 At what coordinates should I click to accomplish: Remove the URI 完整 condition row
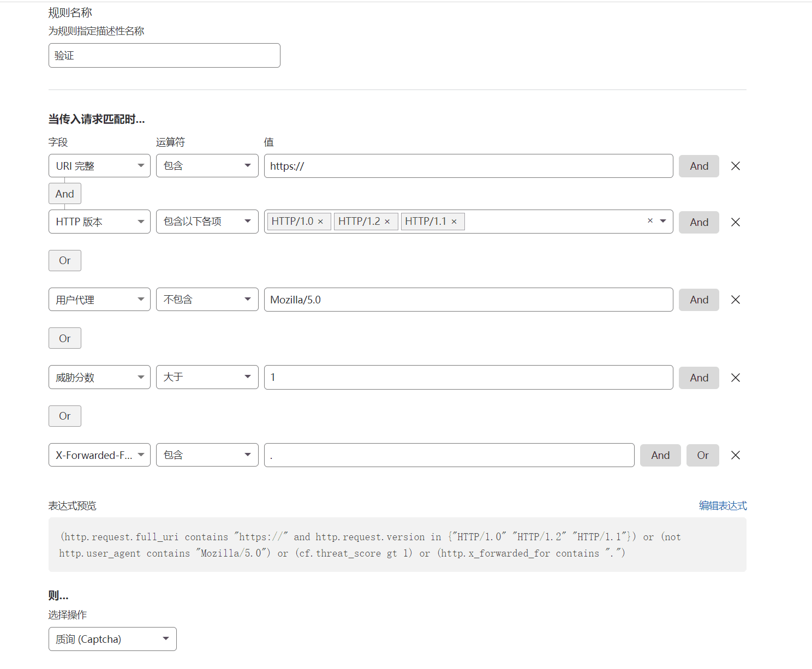[735, 166]
